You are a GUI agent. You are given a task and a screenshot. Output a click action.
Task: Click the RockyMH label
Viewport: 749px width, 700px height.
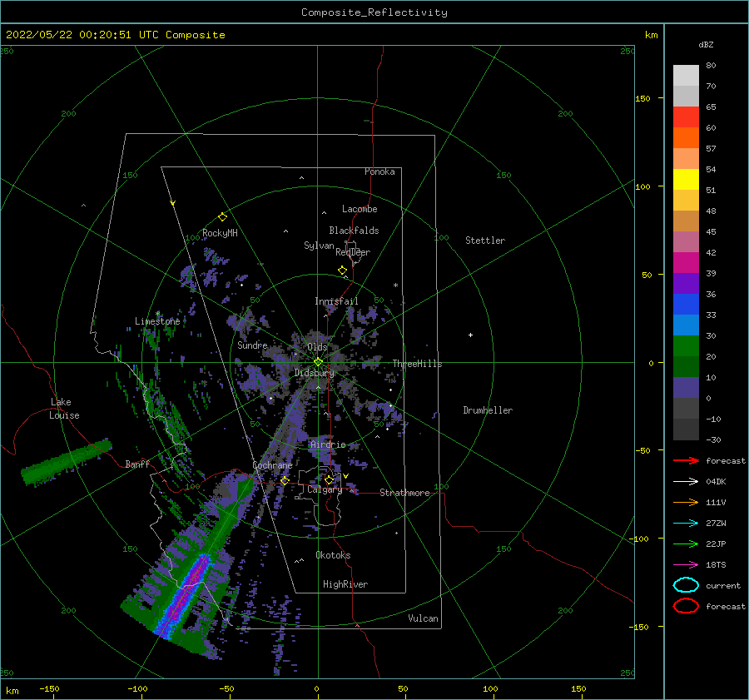point(220,233)
